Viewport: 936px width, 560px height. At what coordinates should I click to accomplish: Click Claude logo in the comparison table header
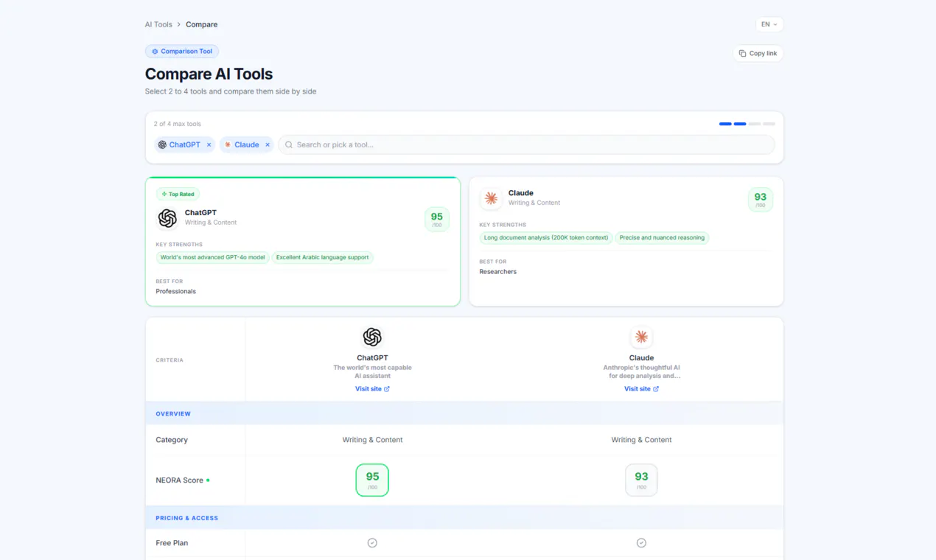click(x=641, y=337)
